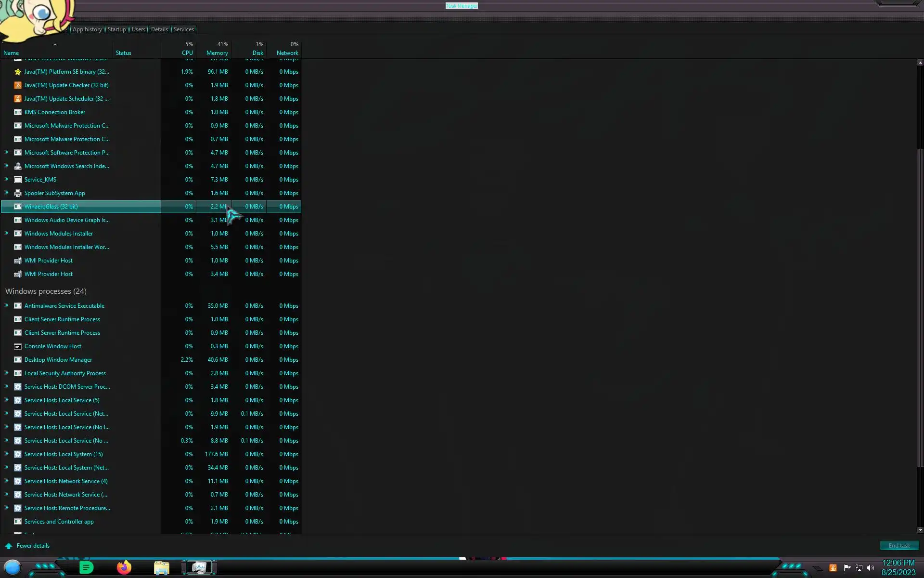Sort processes by the Memory column header
Viewport: 924px width, 578px height.
coord(217,53)
